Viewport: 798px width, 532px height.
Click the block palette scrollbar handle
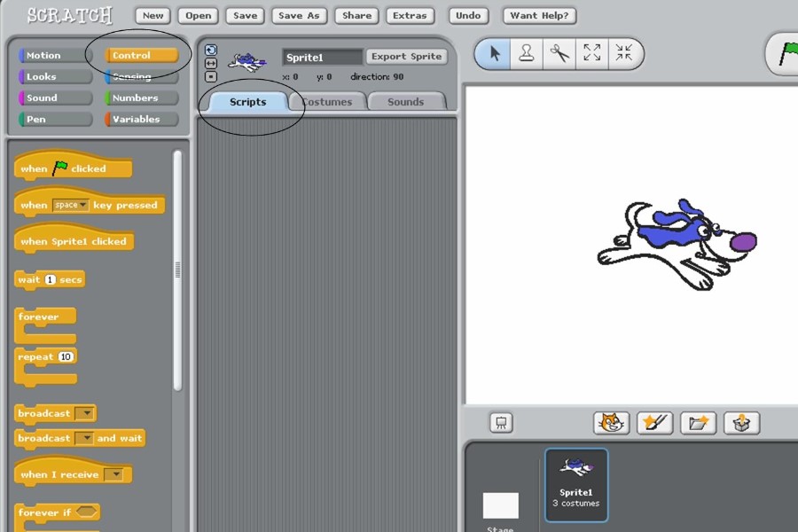(x=177, y=270)
